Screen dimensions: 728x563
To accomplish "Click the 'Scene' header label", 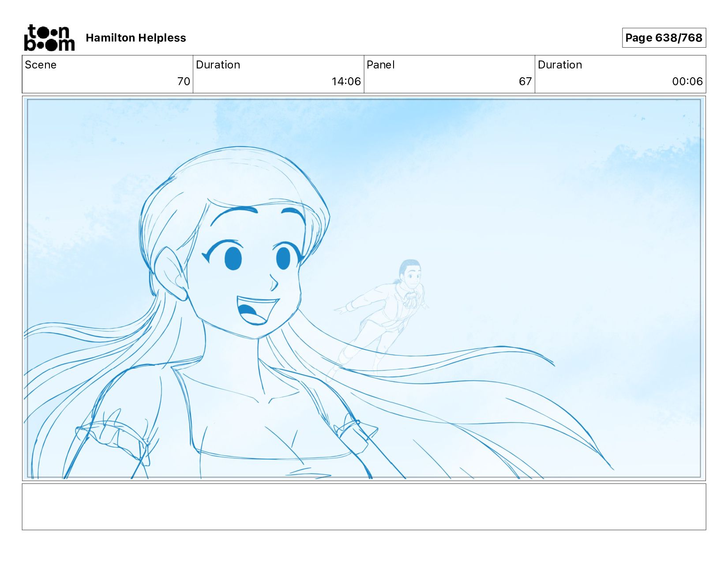I will (41, 65).
